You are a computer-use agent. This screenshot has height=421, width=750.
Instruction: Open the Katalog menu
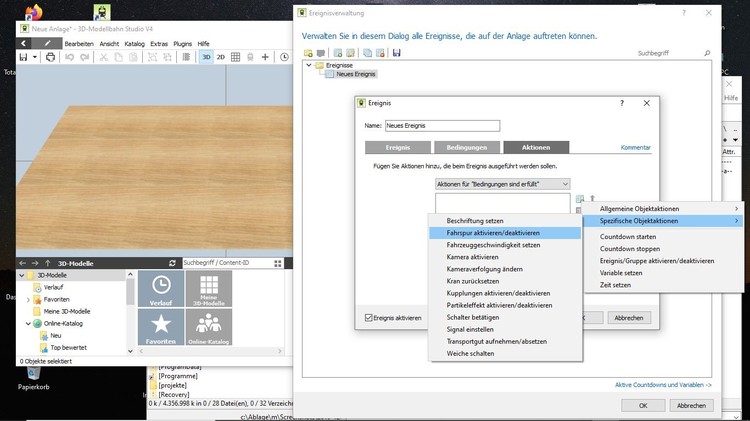pyautogui.click(x=134, y=44)
